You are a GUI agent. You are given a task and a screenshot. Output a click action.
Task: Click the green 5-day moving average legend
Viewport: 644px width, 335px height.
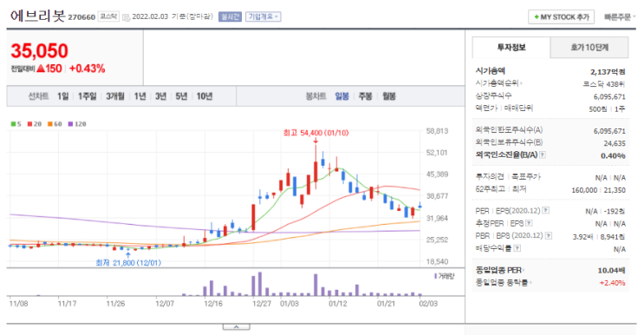pyautogui.click(x=16, y=124)
